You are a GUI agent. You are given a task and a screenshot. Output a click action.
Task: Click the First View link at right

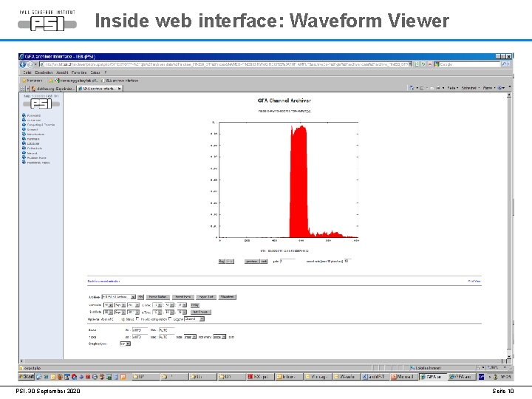tap(474, 282)
